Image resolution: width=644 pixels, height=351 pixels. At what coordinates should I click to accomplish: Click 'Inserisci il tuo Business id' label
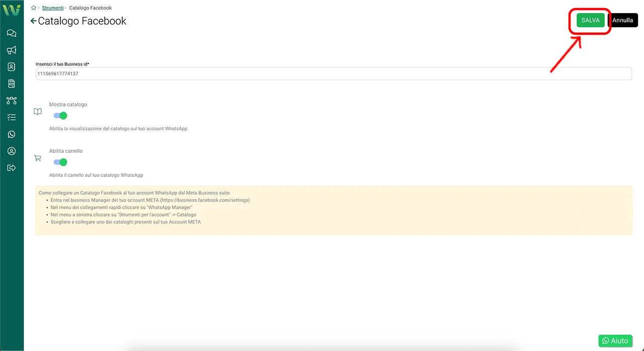tap(62, 64)
